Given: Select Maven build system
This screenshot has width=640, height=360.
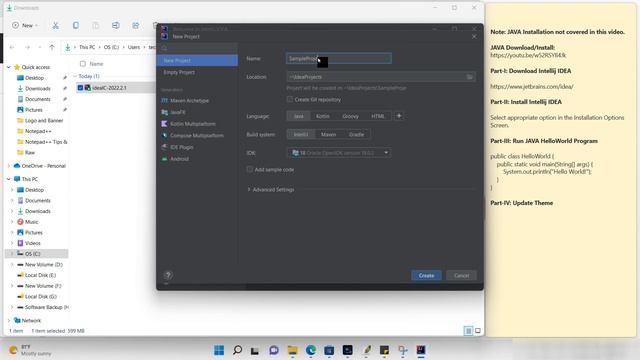Looking at the screenshot, I should (x=328, y=134).
